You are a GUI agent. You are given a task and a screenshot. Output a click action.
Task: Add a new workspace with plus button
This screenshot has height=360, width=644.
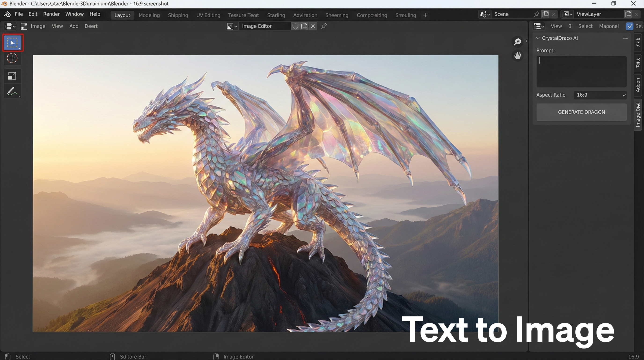425,15
